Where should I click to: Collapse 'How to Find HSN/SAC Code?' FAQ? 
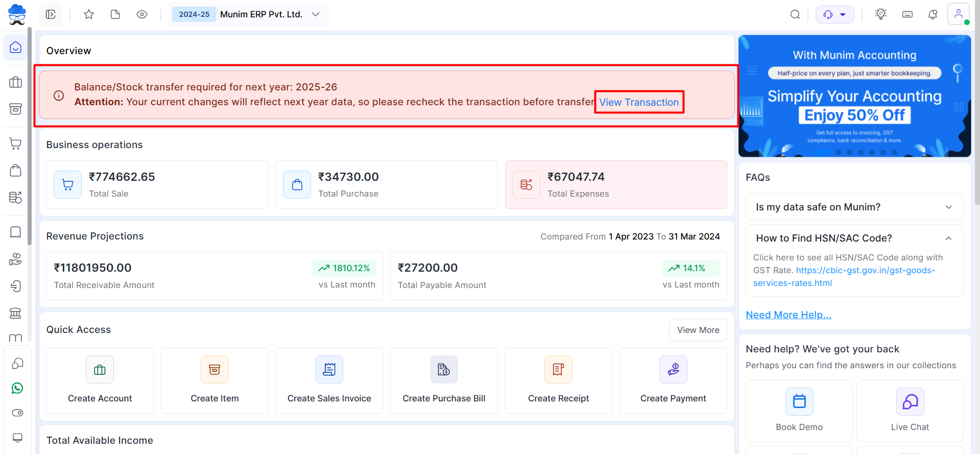pos(854,238)
